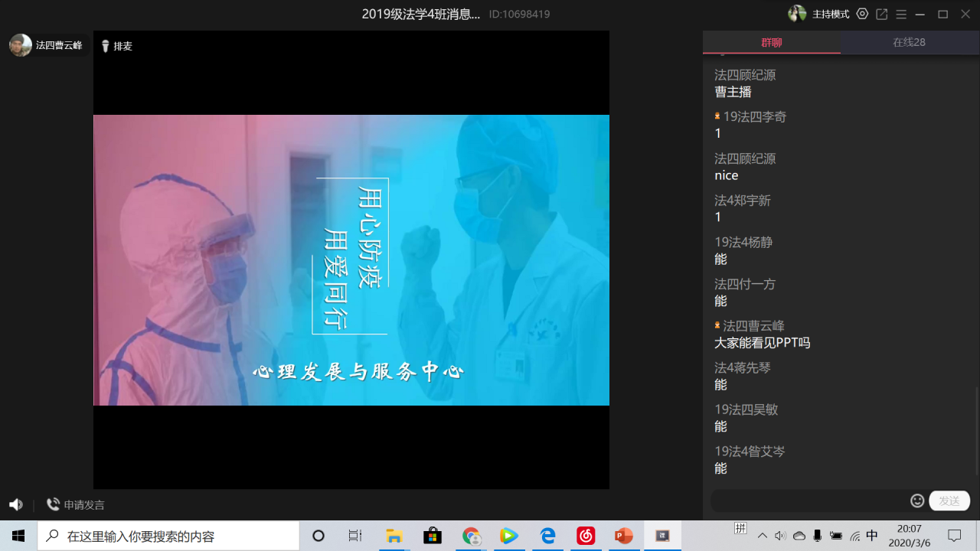Open Microsoft Store from the taskbar

pyautogui.click(x=433, y=536)
